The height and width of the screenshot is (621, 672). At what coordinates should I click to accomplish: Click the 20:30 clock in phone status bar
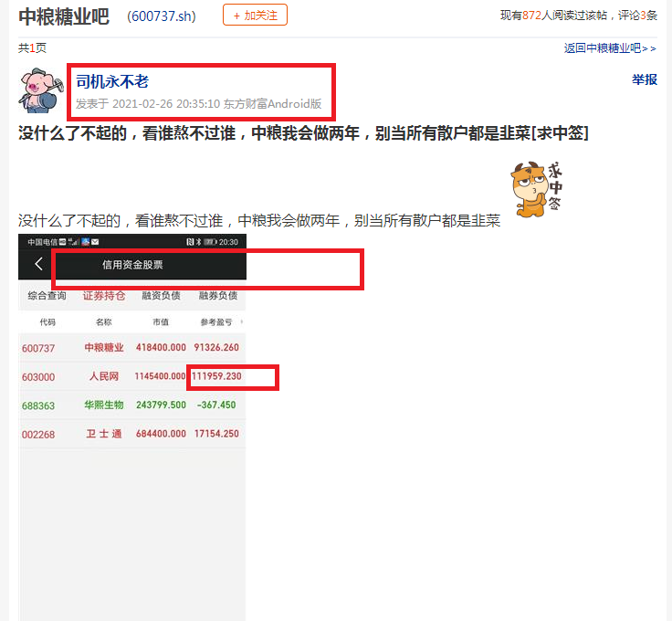click(228, 242)
